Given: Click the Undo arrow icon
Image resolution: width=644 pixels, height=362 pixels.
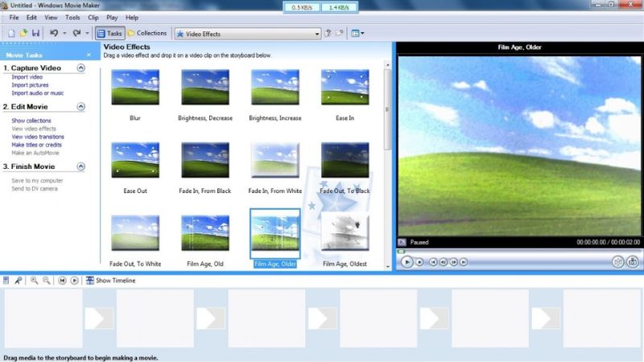Looking at the screenshot, I should click(x=54, y=33).
